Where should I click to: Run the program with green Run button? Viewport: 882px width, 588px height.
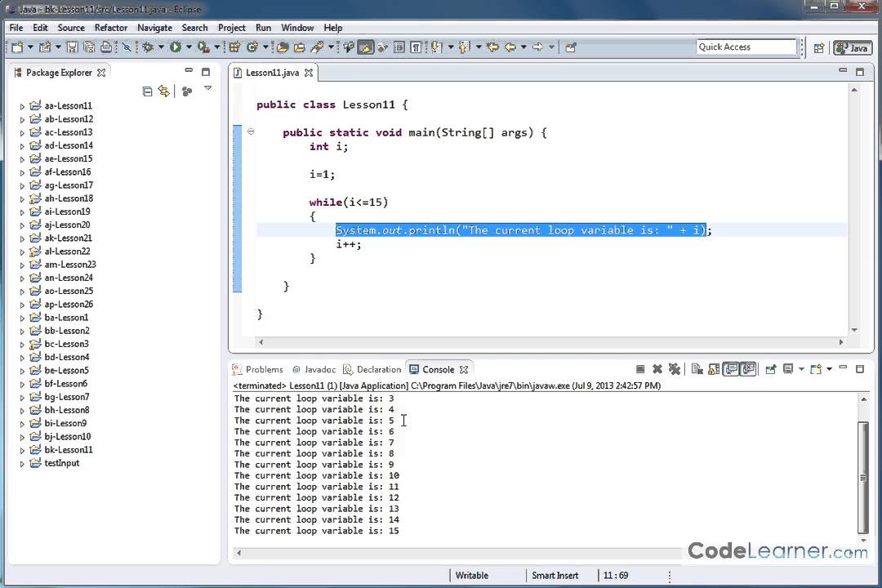pyautogui.click(x=176, y=47)
